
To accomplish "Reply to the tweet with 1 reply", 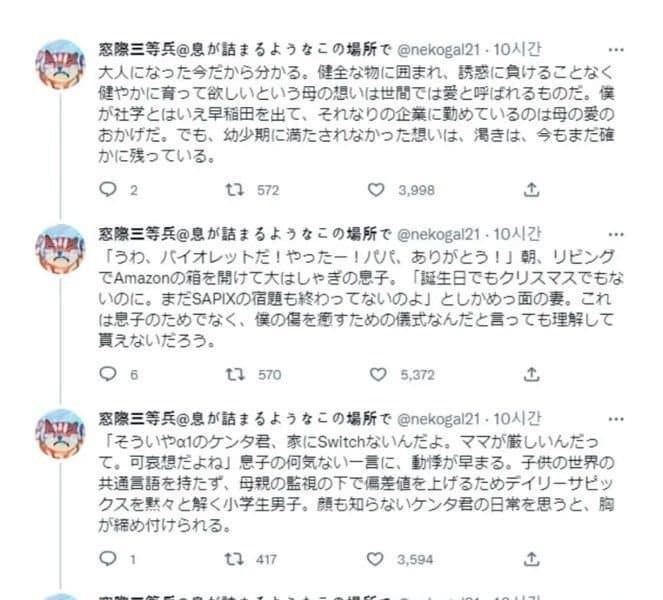I will (110, 560).
